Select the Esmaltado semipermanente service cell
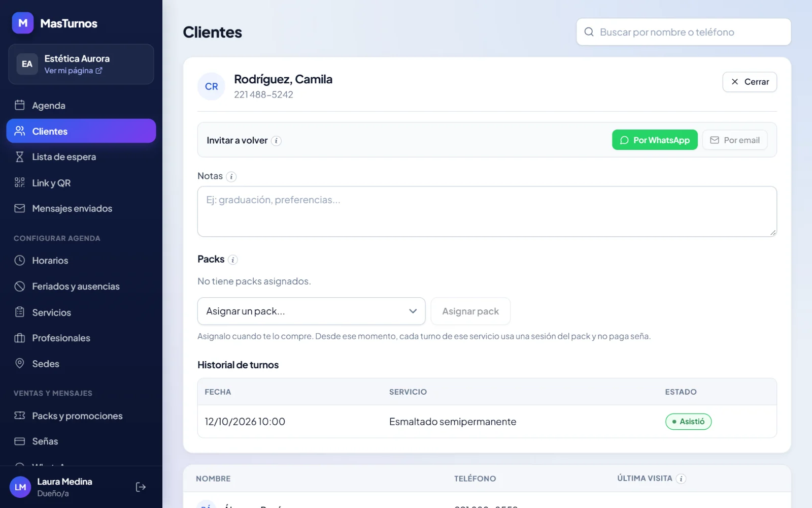812x508 pixels. pos(453,422)
